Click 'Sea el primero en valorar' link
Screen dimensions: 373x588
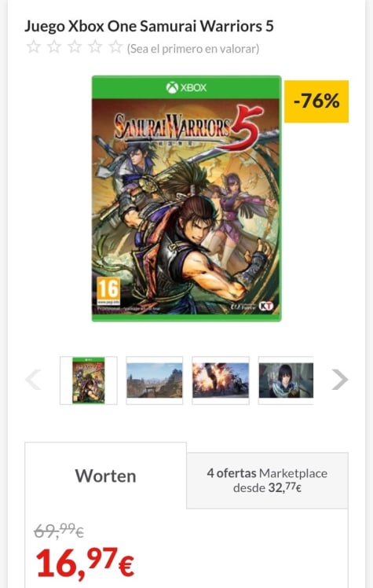point(193,49)
